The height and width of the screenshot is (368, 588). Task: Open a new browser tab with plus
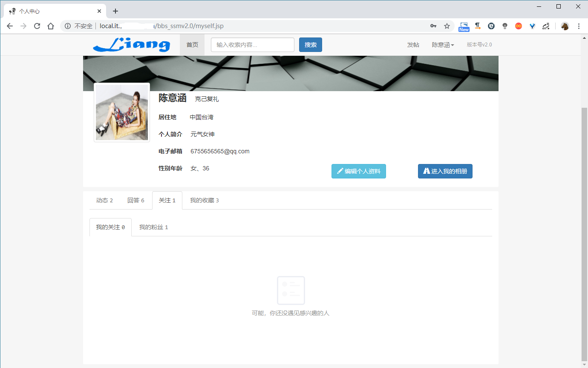pos(115,11)
